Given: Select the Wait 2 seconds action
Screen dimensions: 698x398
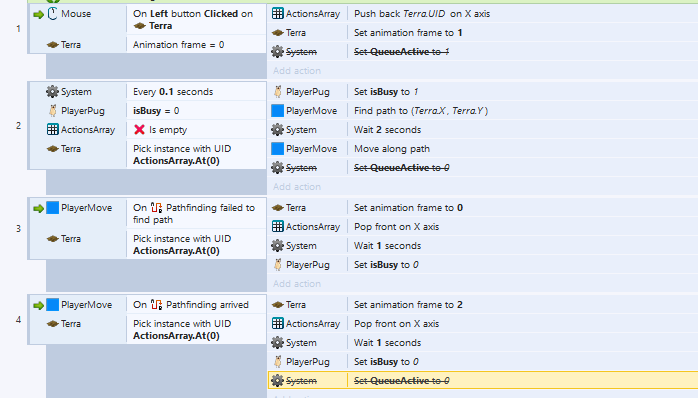Looking at the screenshot, I should click(x=483, y=130).
